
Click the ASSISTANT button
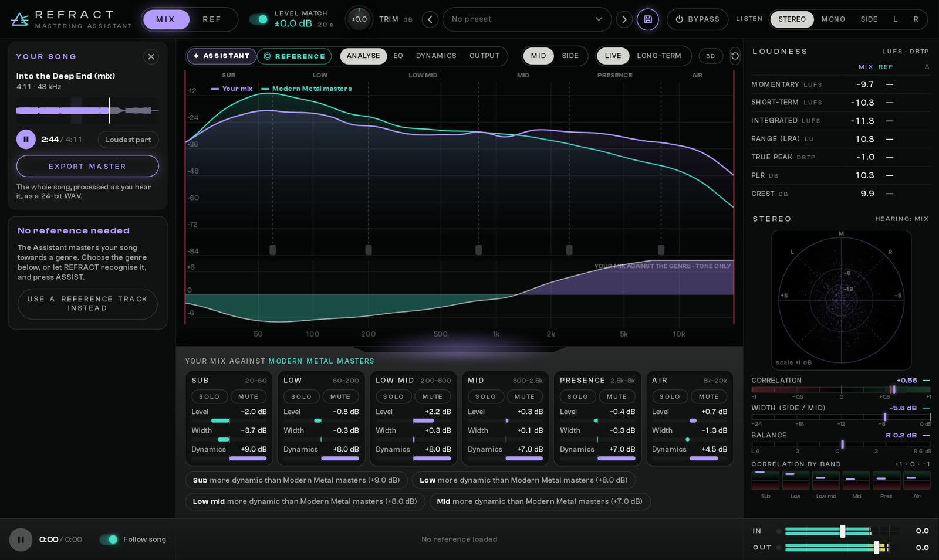tap(221, 56)
